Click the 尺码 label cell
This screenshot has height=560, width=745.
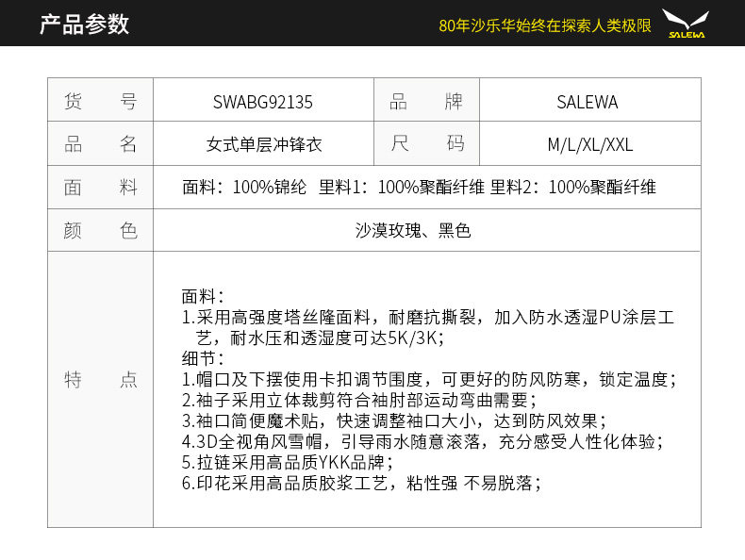click(x=426, y=143)
